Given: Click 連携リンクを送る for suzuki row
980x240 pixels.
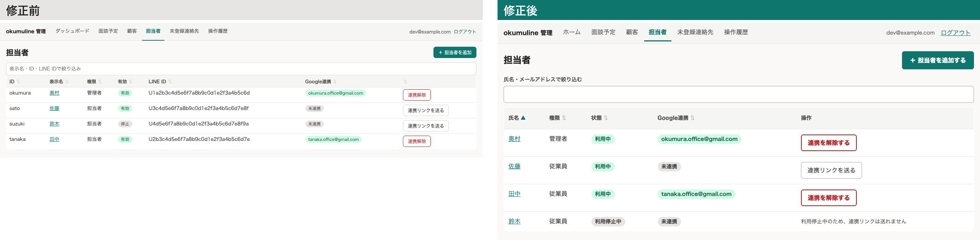Looking at the screenshot, I should [x=426, y=126].
